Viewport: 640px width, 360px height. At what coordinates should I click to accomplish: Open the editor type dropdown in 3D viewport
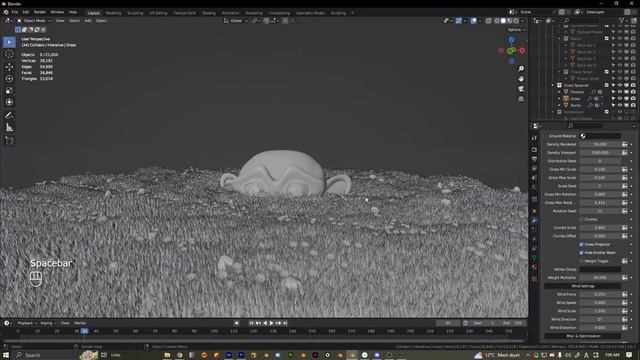[8, 20]
